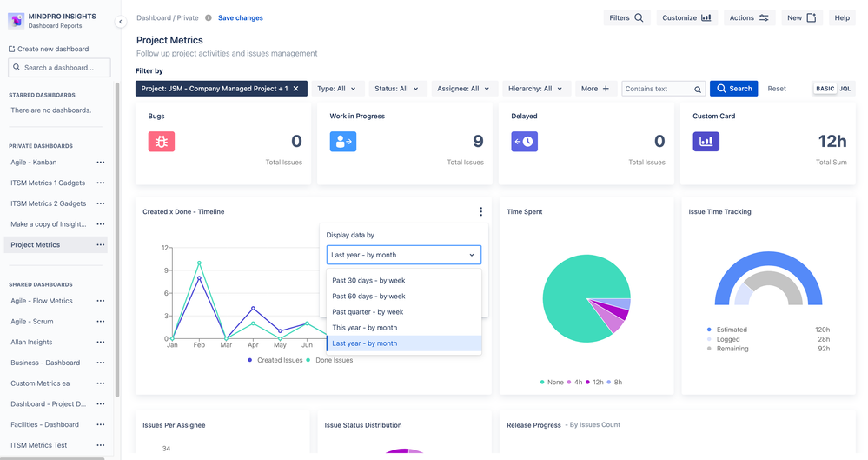The height and width of the screenshot is (460, 868).
Task: Toggle the Created Issues legend series
Action: pos(275,360)
